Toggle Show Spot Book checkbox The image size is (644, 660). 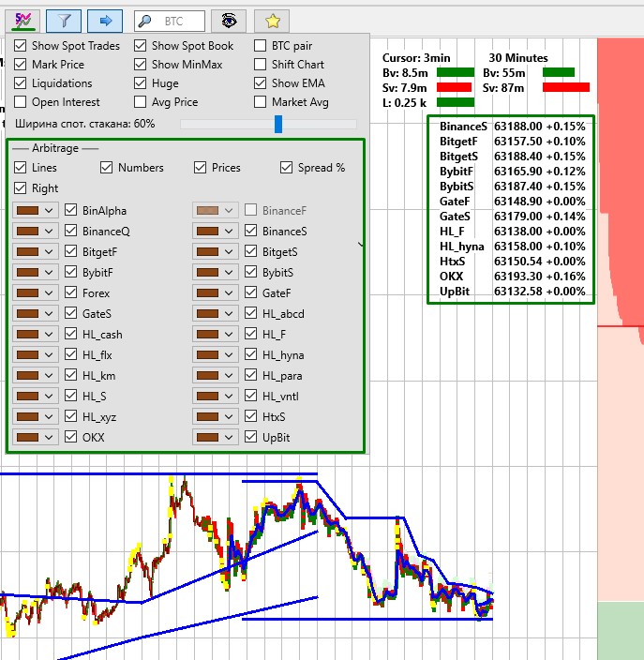tap(141, 45)
